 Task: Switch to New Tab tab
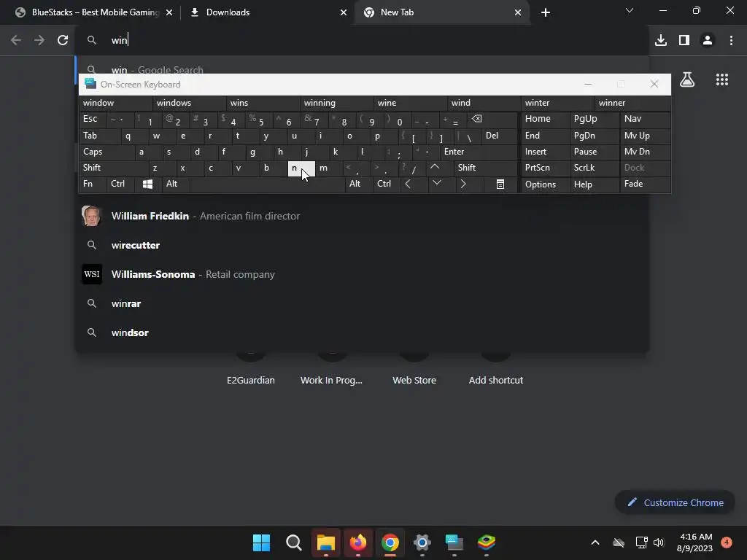point(441,12)
